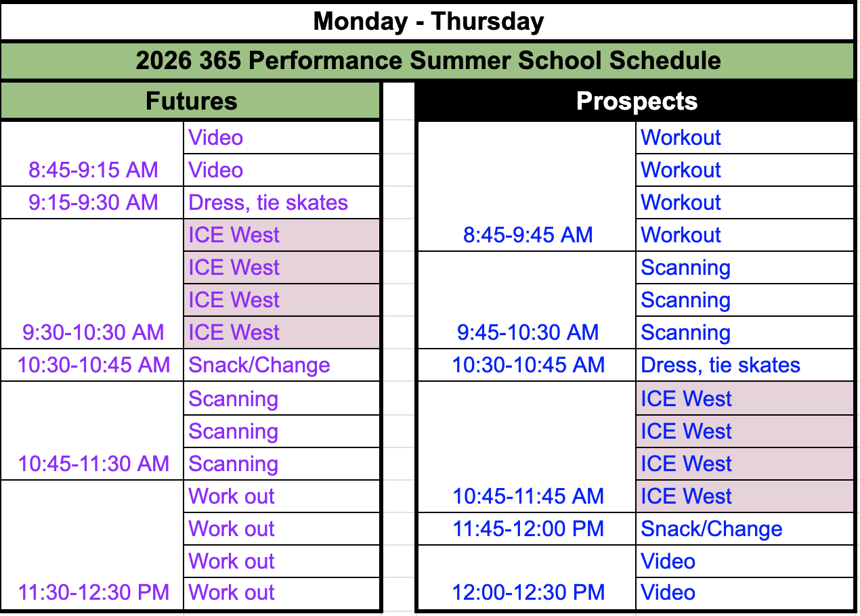
Task: Click the green Futures column header
Action: click(191, 102)
